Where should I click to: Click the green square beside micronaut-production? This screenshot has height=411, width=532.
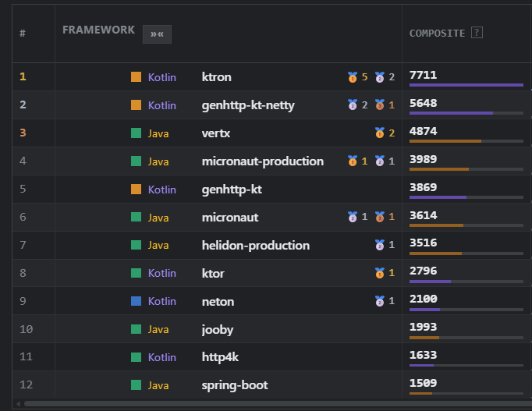(136, 161)
